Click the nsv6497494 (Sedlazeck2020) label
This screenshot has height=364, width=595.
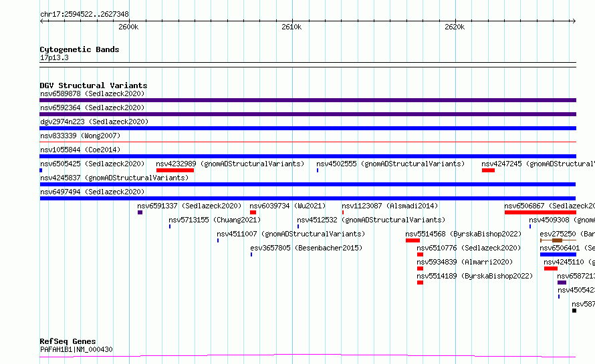point(92,192)
